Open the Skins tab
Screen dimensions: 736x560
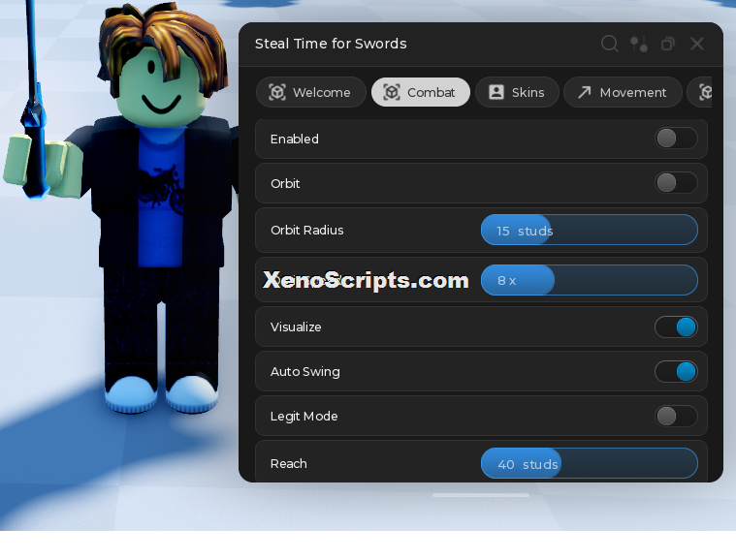pyautogui.click(x=517, y=92)
